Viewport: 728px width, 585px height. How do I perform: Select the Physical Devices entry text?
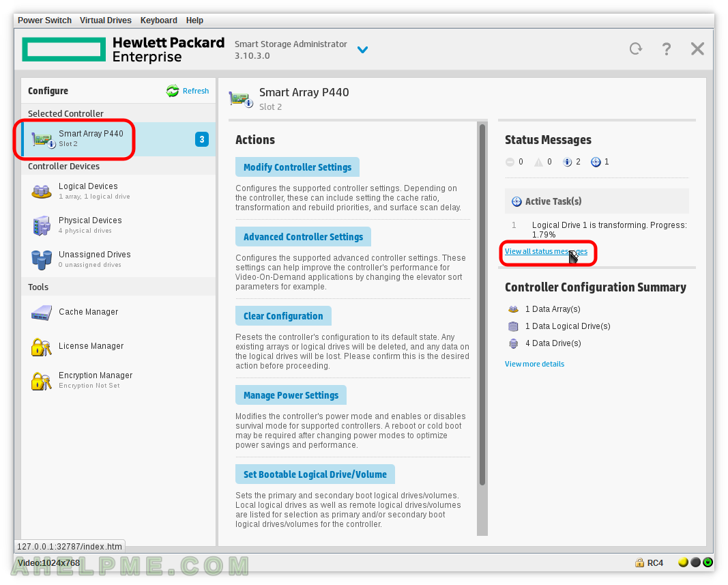point(90,220)
